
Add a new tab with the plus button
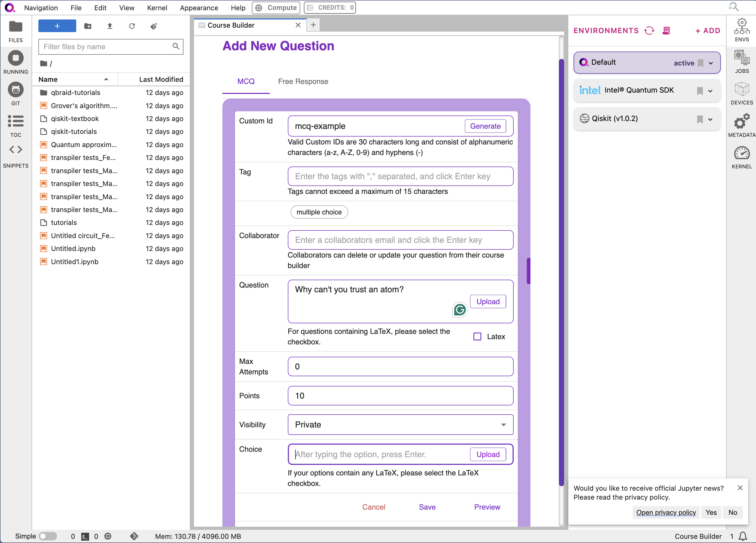click(313, 25)
